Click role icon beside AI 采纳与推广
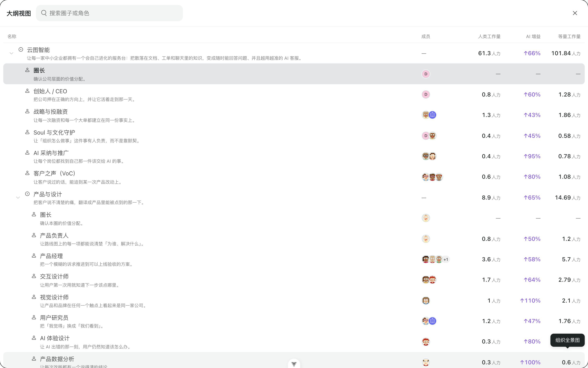Screen dimensions: 588x368 (27, 153)
